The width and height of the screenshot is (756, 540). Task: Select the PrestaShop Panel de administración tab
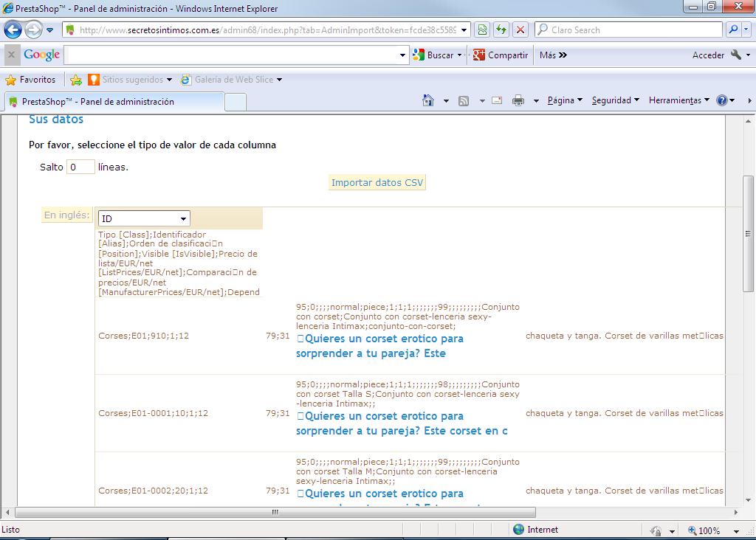[114, 102]
